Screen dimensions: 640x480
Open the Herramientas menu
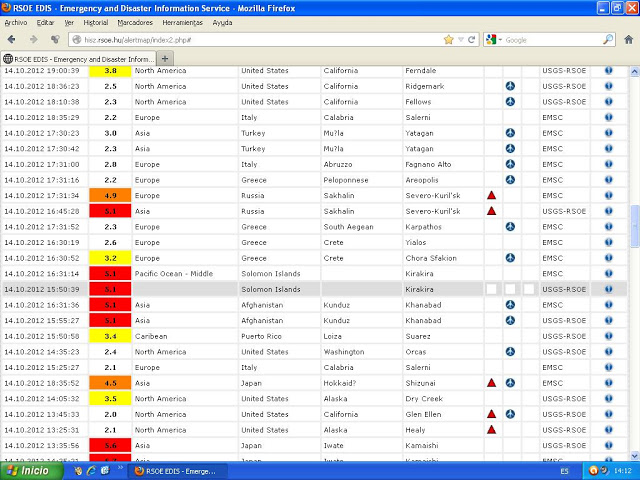(x=182, y=23)
